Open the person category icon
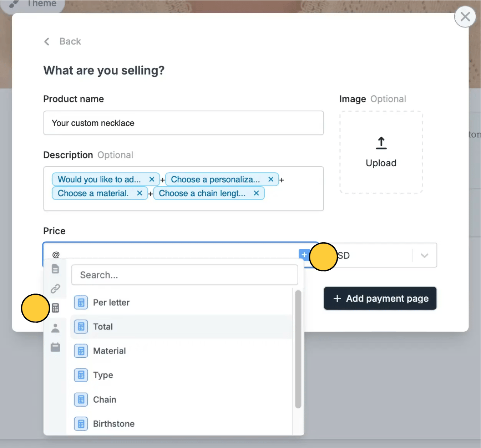 [55, 328]
